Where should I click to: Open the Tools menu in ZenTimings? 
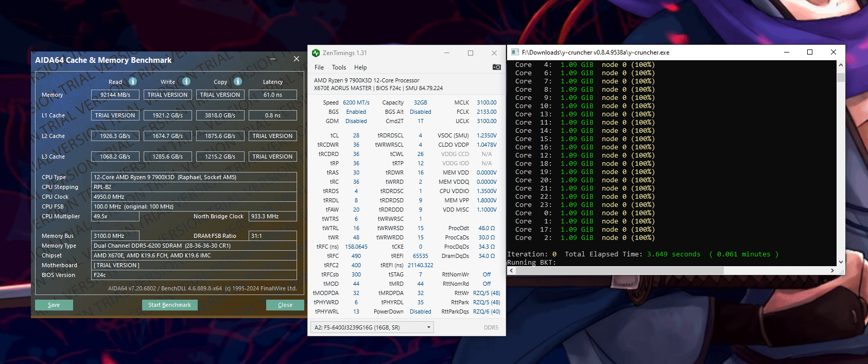pyautogui.click(x=339, y=67)
